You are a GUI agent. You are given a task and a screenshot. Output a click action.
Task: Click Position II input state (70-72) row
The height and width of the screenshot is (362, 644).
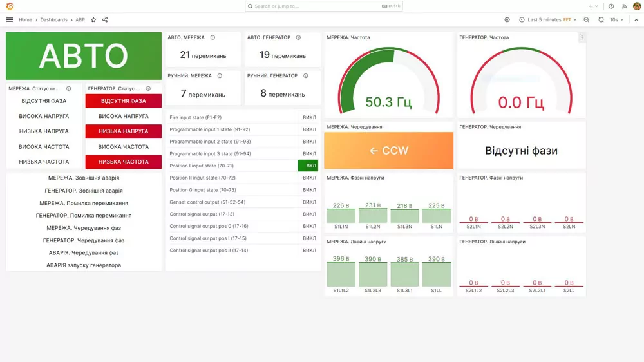pyautogui.click(x=243, y=178)
